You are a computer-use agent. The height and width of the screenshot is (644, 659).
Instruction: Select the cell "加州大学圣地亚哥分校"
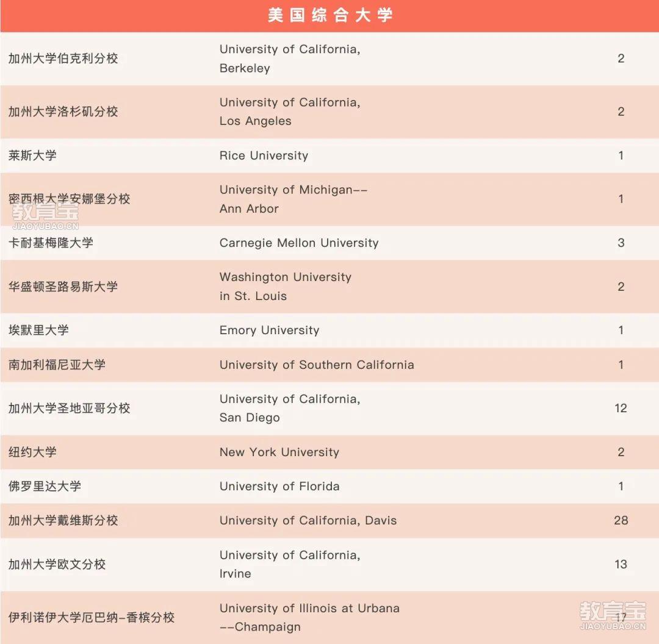(x=70, y=409)
